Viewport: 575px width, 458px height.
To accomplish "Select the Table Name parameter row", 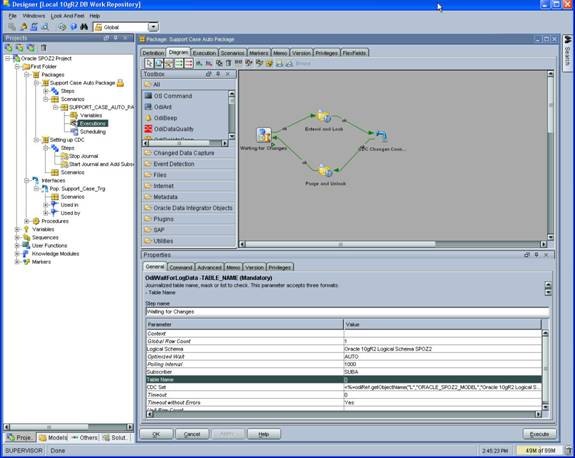I will coord(344,380).
